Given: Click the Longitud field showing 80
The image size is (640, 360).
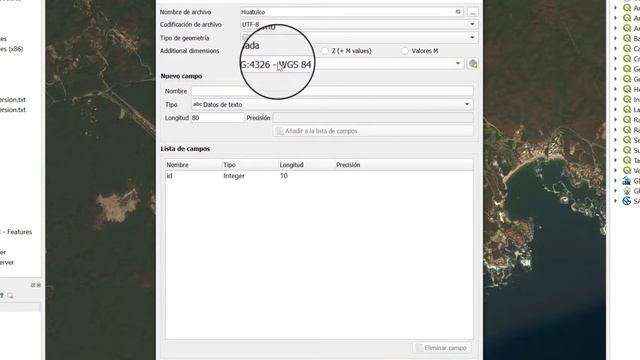Looking at the screenshot, I should click(x=218, y=118).
